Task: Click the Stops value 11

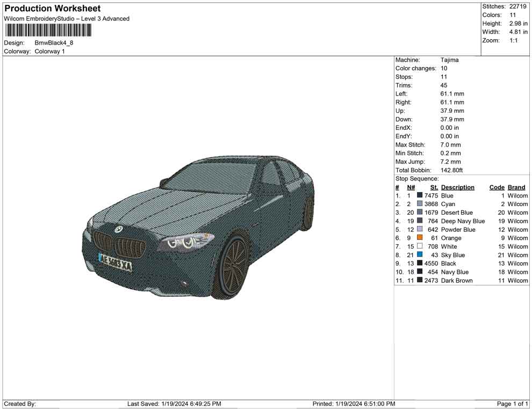Action: [444, 77]
